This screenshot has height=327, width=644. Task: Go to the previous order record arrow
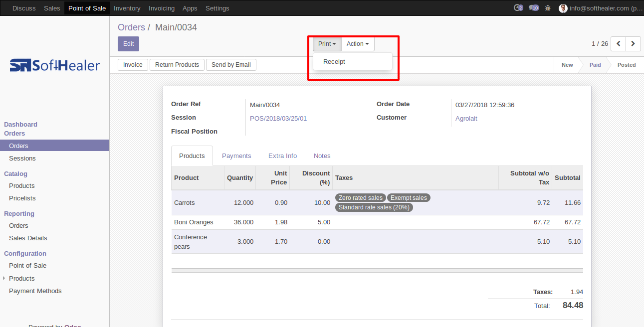619,44
